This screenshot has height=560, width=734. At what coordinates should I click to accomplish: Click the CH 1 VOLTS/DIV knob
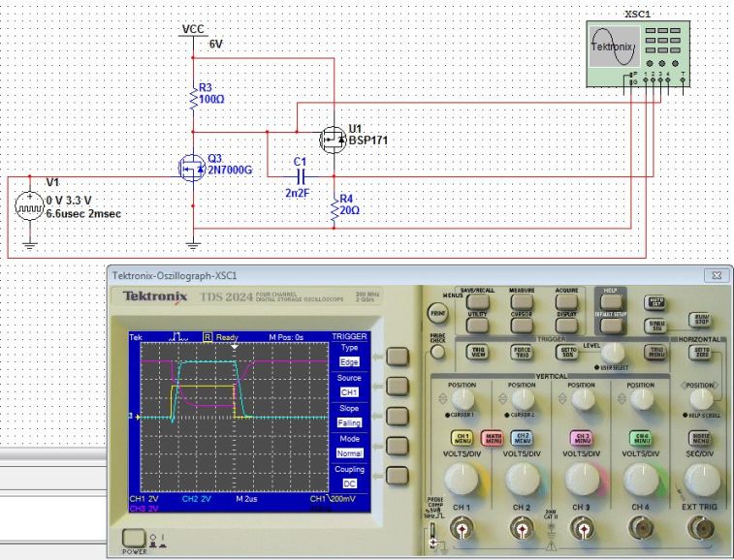pos(462,480)
